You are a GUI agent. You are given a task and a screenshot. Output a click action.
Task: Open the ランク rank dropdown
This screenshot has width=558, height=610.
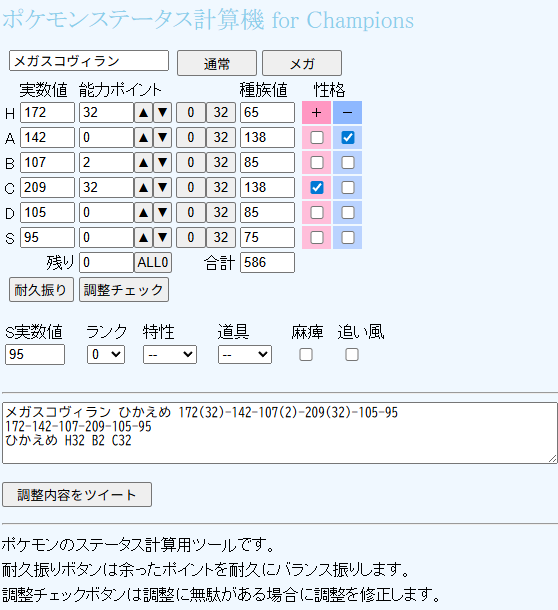106,354
